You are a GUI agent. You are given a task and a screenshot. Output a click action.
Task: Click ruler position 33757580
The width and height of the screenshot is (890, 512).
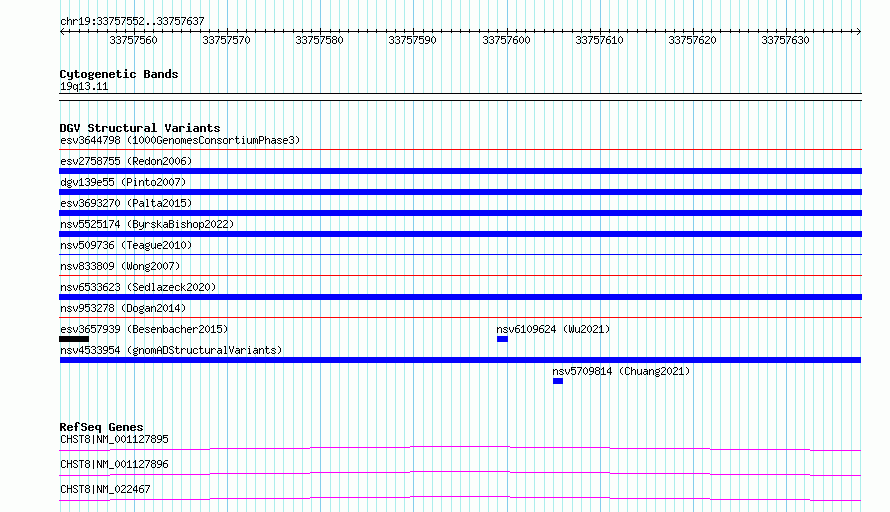[320, 40]
